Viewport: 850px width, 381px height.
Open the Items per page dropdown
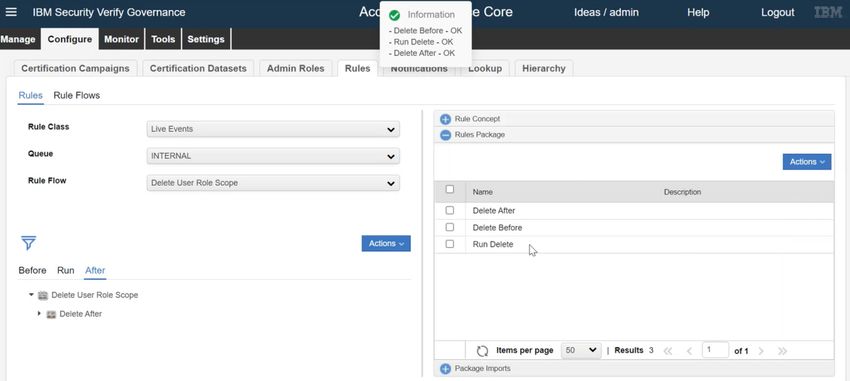point(581,351)
